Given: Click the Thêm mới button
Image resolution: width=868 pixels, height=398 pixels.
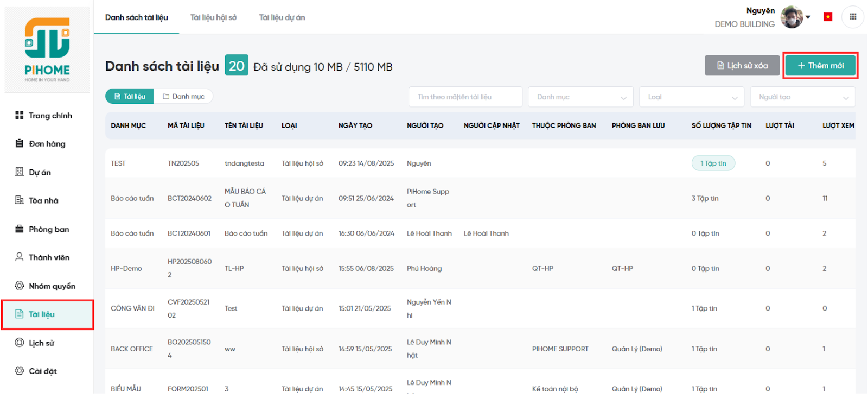Looking at the screenshot, I should 820,66.
